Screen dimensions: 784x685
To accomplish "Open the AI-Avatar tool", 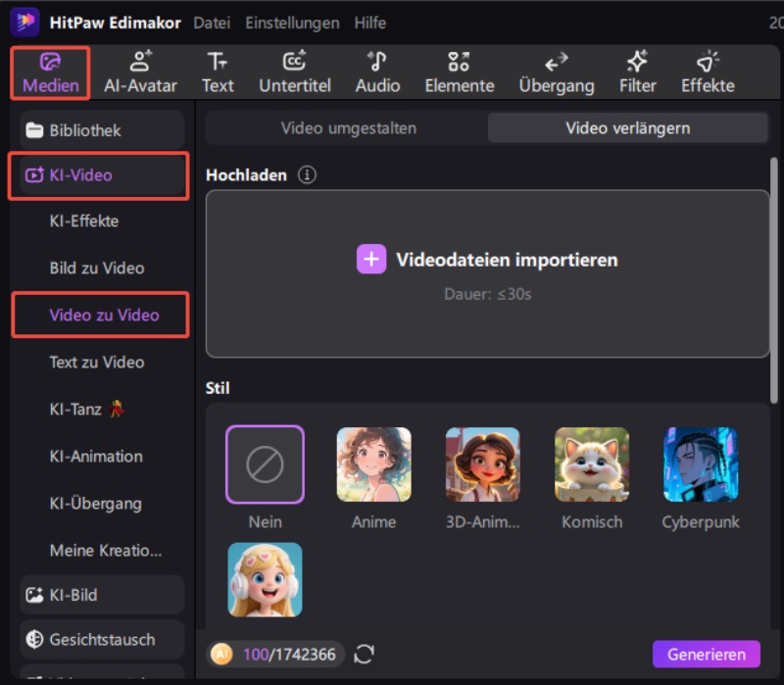I will [140, 73].
